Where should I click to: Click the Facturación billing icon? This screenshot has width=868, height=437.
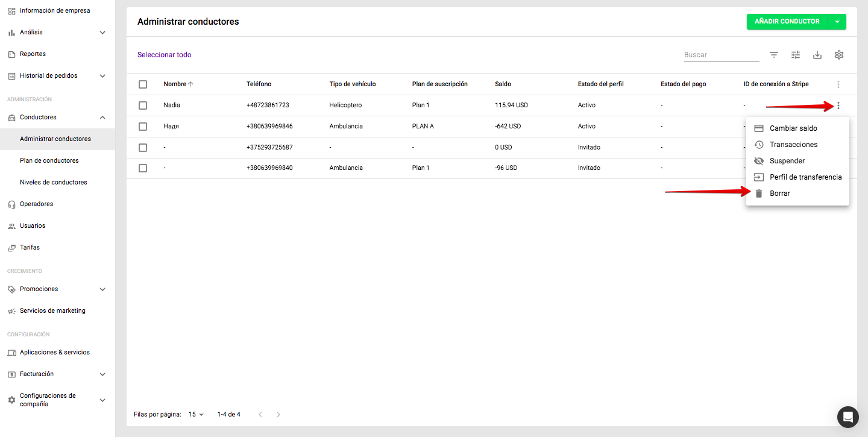(x=11, y=374)
